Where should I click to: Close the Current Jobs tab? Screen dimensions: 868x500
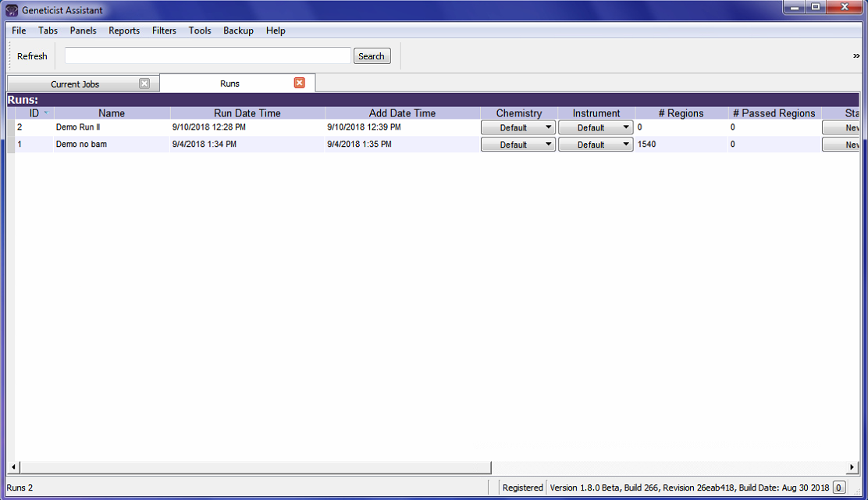coord(144,83)
